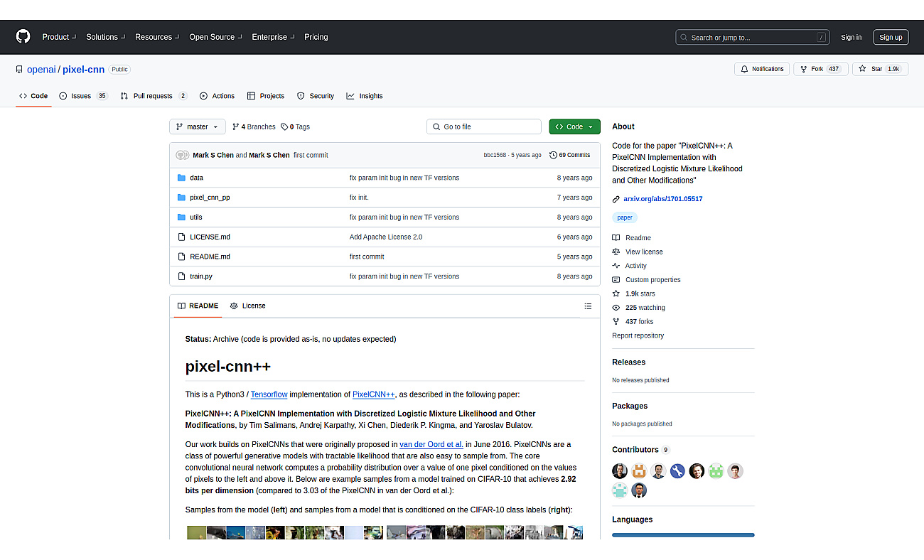924x560 pixels.
Task: Open the wrench-icon contributor avatar
Action: [677, 471]
